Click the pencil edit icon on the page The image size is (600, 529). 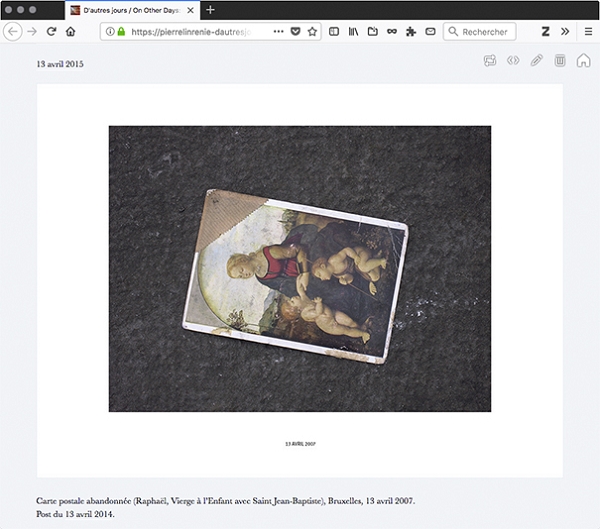(537, 60)
